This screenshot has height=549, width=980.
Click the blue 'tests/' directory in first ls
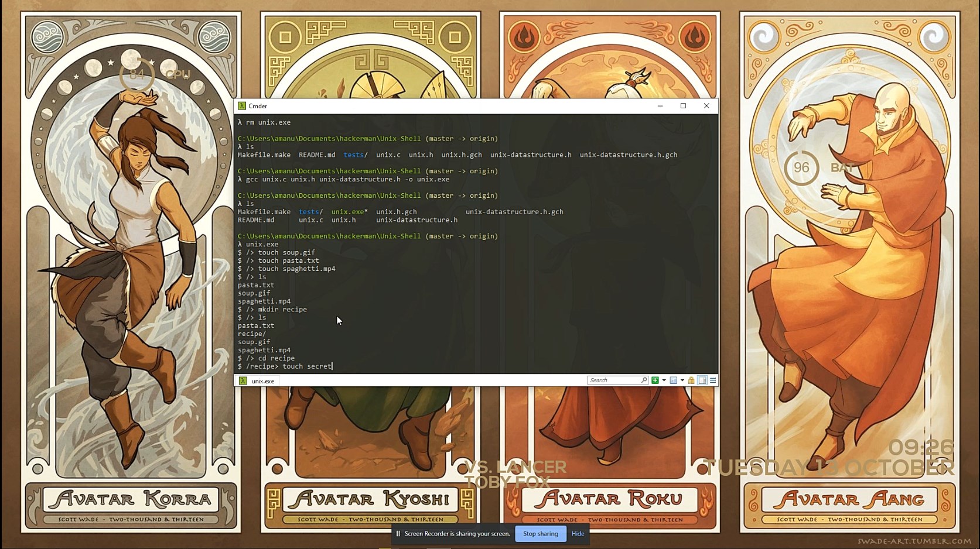tap(355, 155)
